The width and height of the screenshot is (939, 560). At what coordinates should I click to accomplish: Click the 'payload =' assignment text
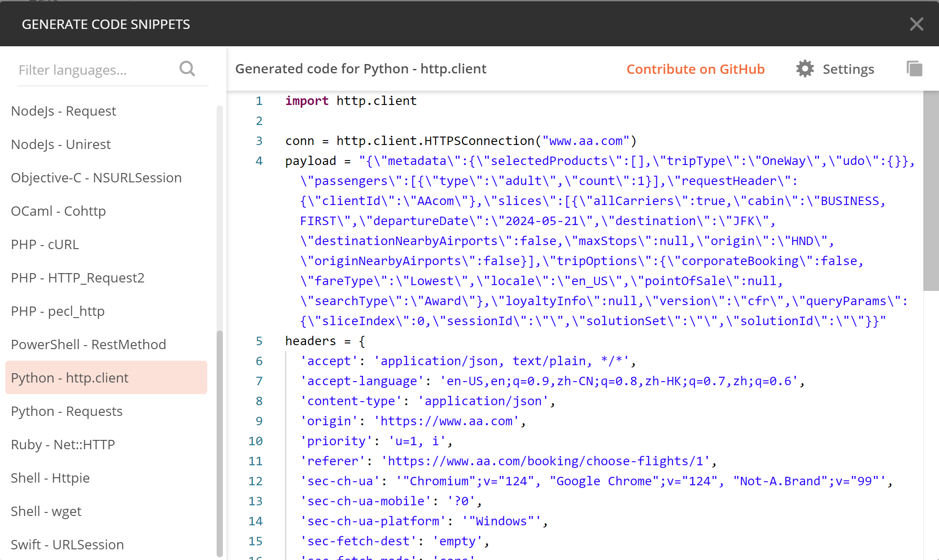point(318,161)
